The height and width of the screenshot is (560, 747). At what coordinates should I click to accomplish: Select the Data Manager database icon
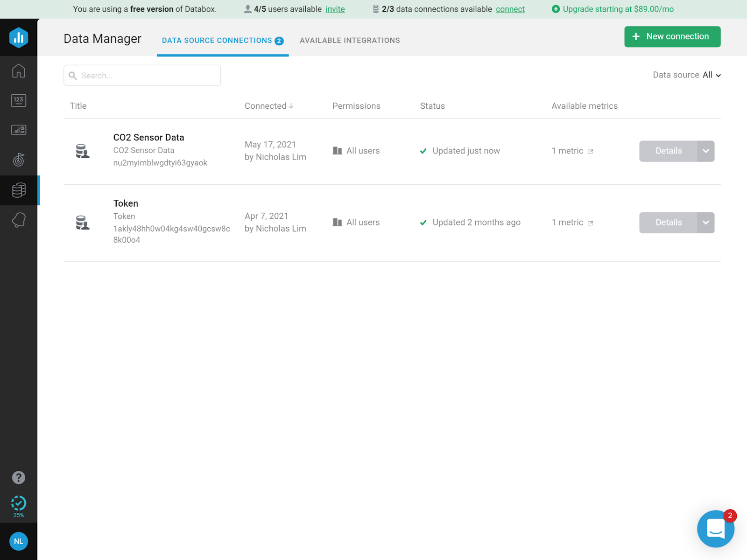click(x=19, y=190)
